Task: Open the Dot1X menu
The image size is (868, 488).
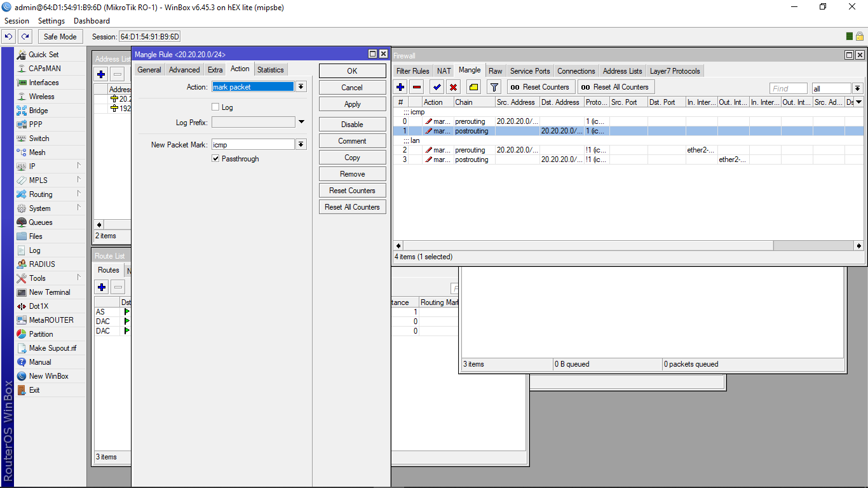Action: pos(38,306)
